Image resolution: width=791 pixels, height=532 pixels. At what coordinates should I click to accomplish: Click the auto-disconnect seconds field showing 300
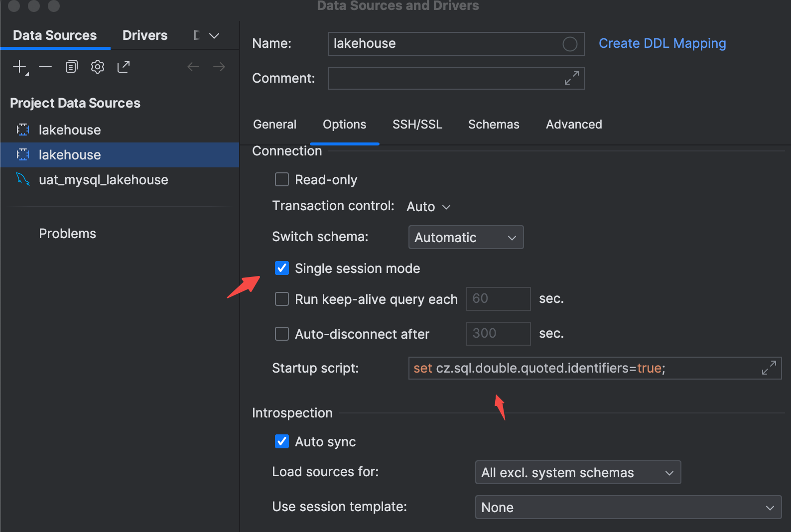498,334
